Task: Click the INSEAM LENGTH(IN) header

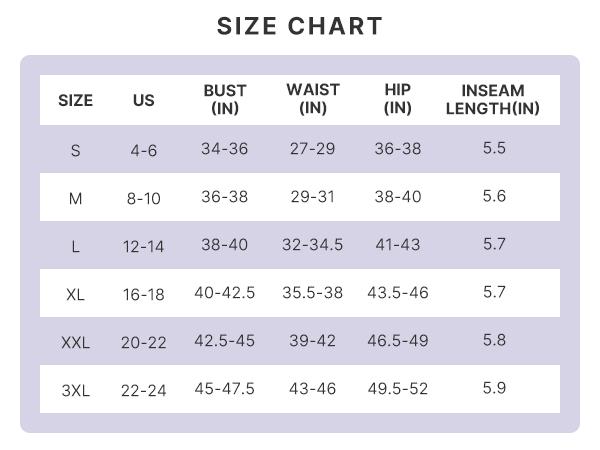Action: click(x=493, y=99)
